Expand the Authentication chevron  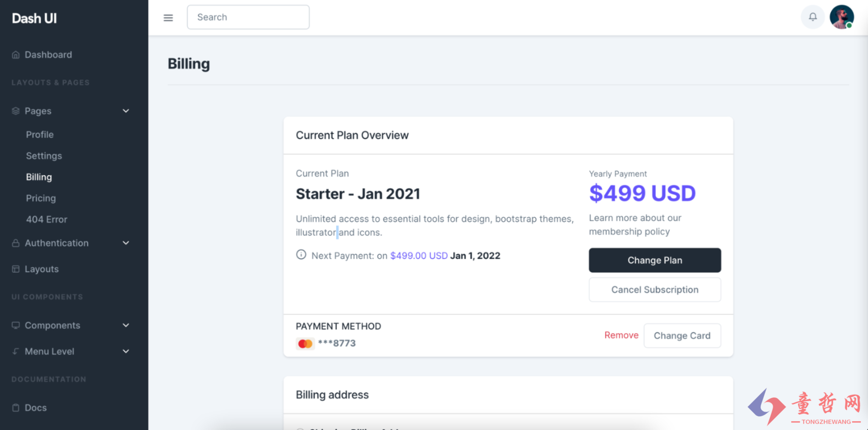coord(126,243)
